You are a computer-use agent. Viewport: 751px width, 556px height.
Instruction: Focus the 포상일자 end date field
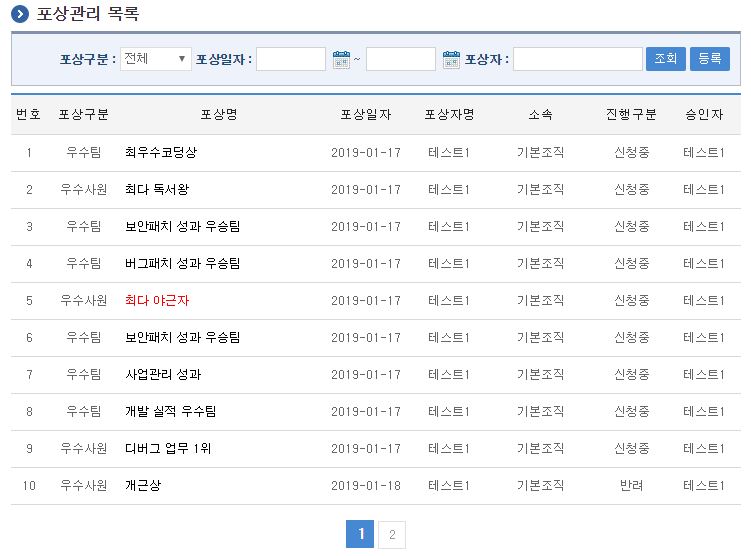click(x=400, y=59)
